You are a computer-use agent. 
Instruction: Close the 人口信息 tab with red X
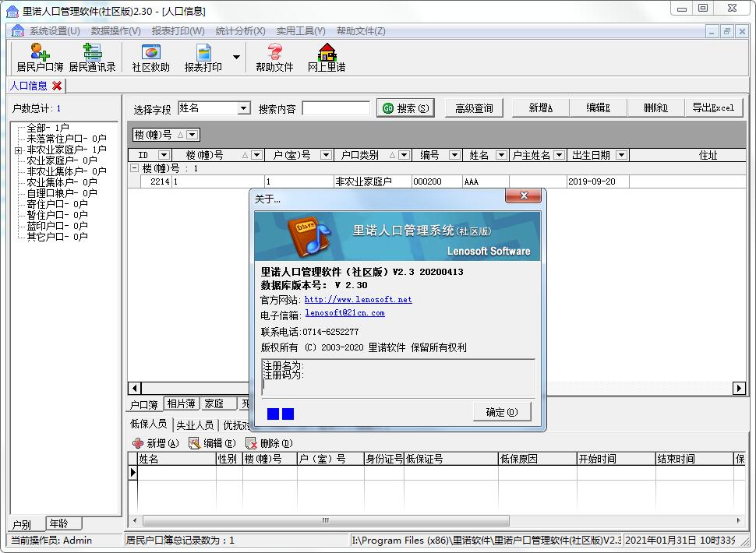(57, 86)
